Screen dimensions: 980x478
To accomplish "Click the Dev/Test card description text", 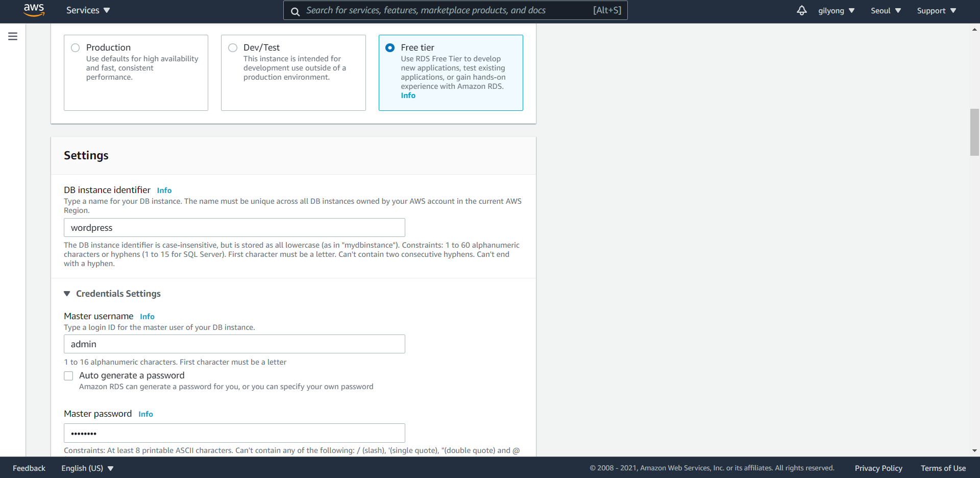I will pyautogui.click(x=295, y=68).
